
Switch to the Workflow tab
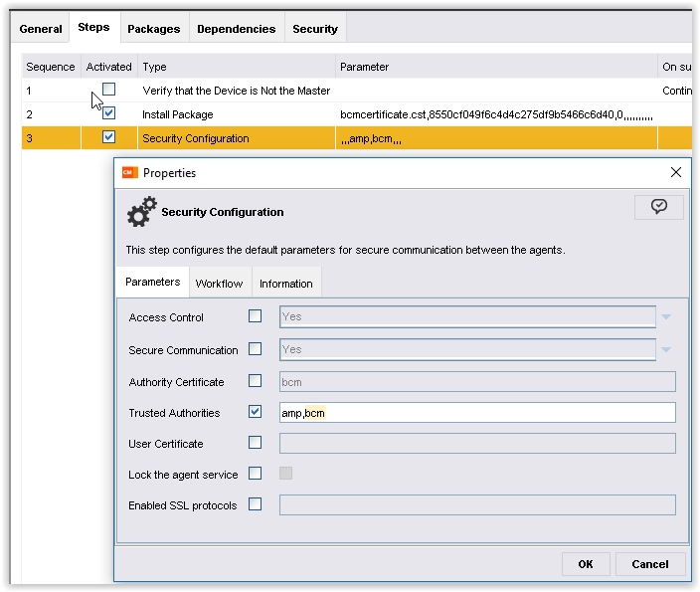(x=219, y=284)
